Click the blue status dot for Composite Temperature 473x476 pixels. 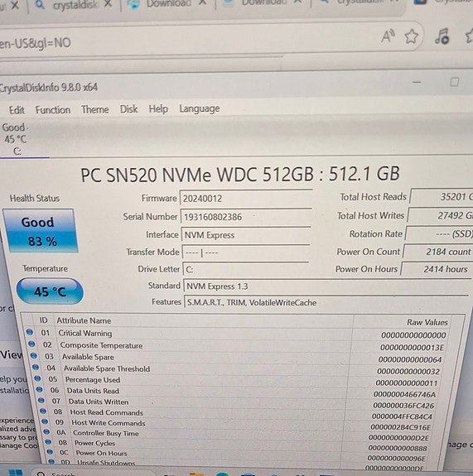click(x=31, y=344)
